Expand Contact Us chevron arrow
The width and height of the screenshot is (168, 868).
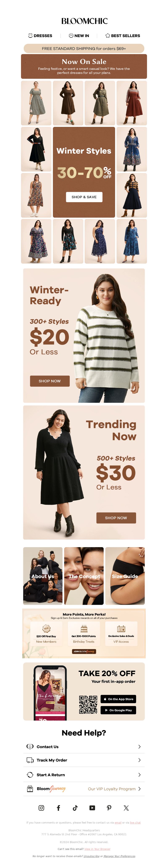coord(139,747)
